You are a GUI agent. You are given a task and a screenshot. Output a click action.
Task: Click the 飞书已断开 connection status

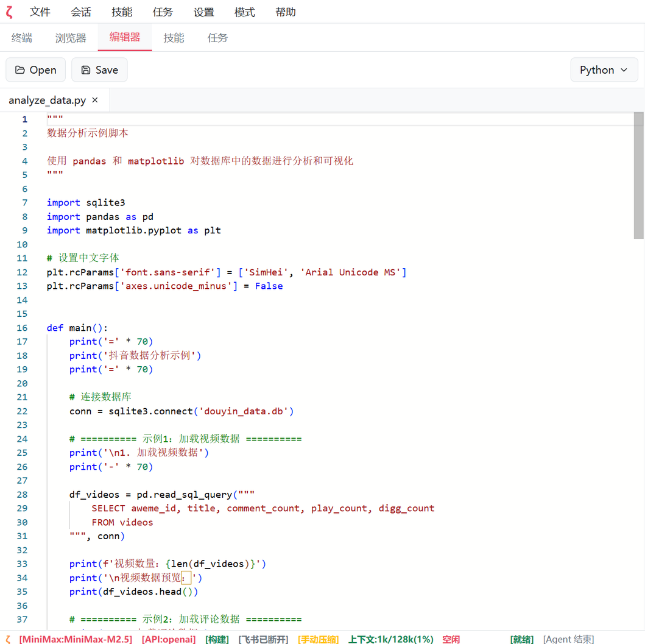[263, 639]
